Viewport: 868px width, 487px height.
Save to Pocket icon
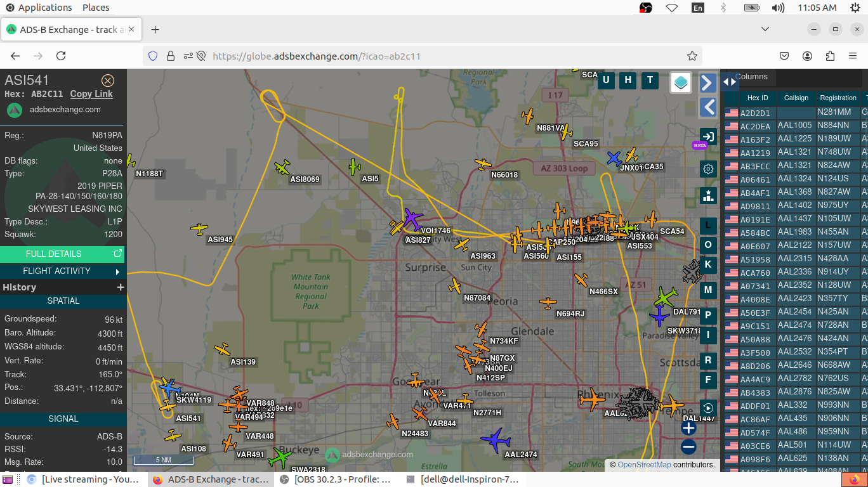point(784,56)
